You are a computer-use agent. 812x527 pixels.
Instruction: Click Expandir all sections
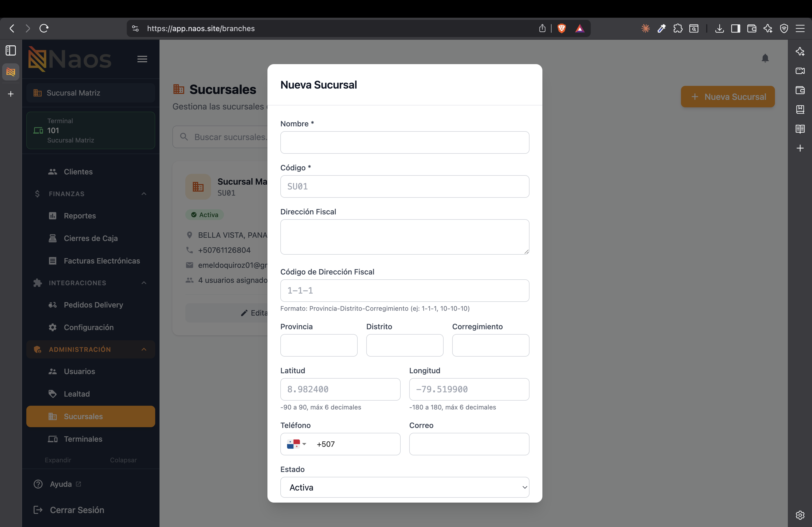pos(58,460)
